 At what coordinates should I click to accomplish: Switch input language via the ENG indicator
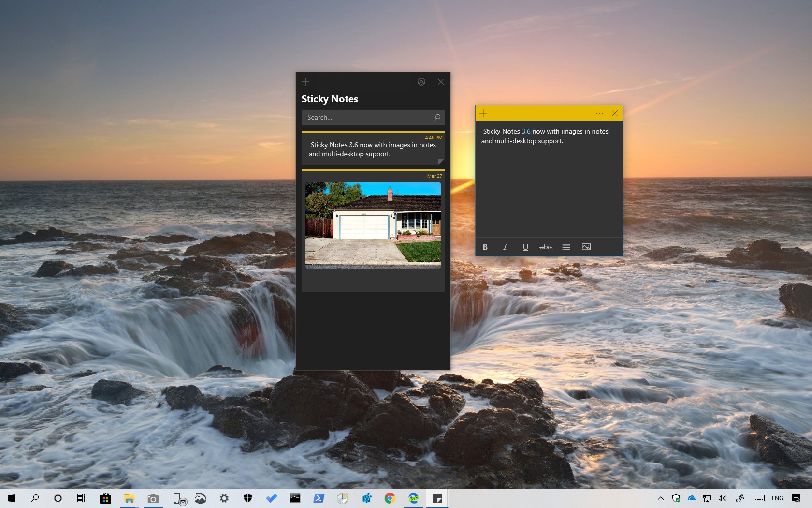coord(777,498)
